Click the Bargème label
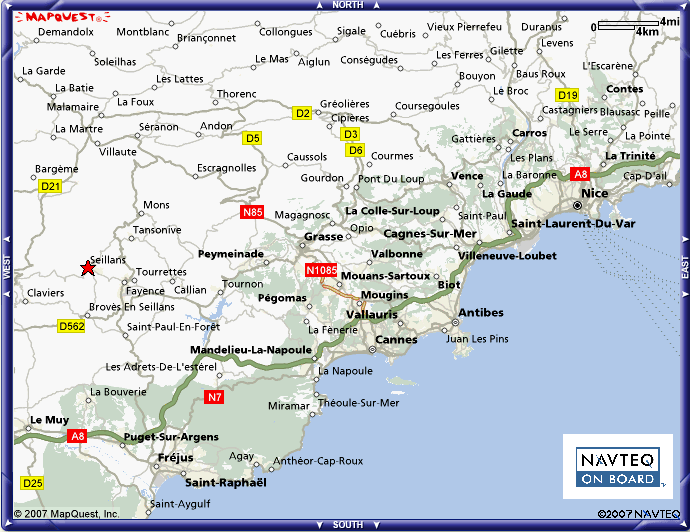This screenshot has height=532, width=690. (x=57, y=169)
